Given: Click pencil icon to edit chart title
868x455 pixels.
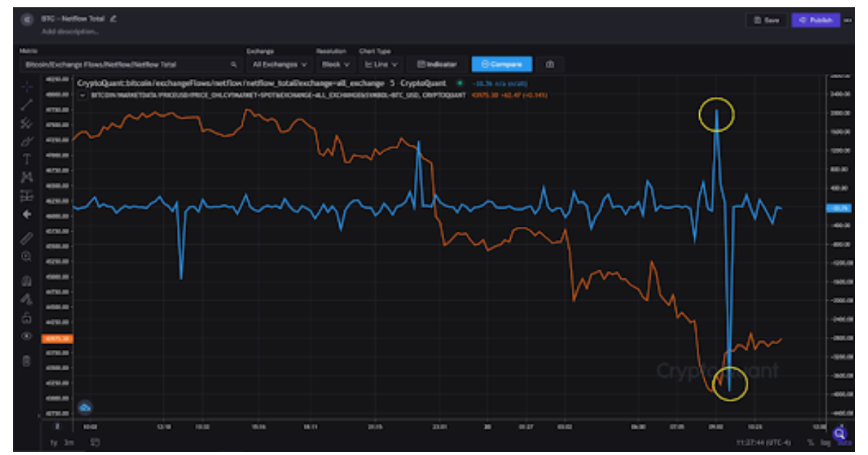Looking at the screenshot, I should click(113, 18).
